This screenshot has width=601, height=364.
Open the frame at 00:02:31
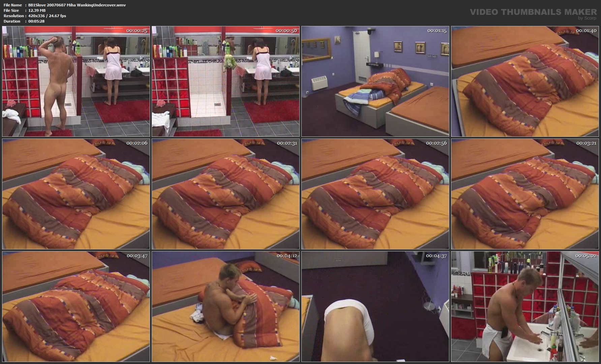pos(226,194)
